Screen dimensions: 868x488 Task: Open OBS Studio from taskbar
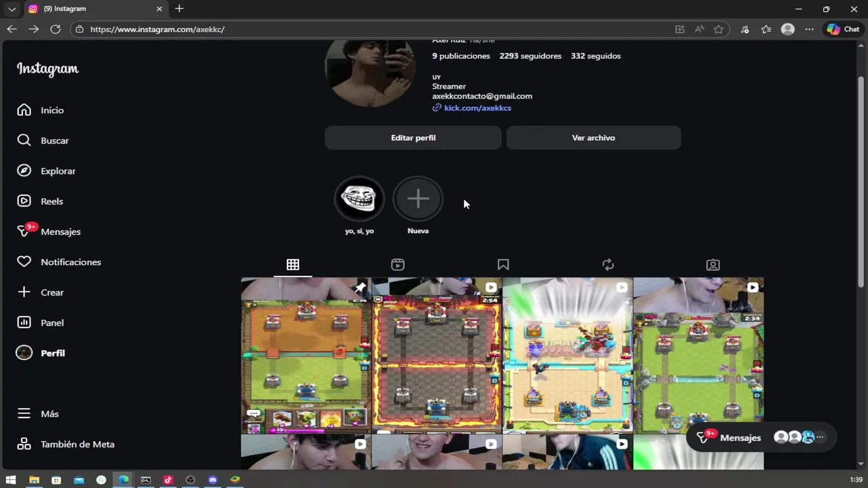point(191,480)
